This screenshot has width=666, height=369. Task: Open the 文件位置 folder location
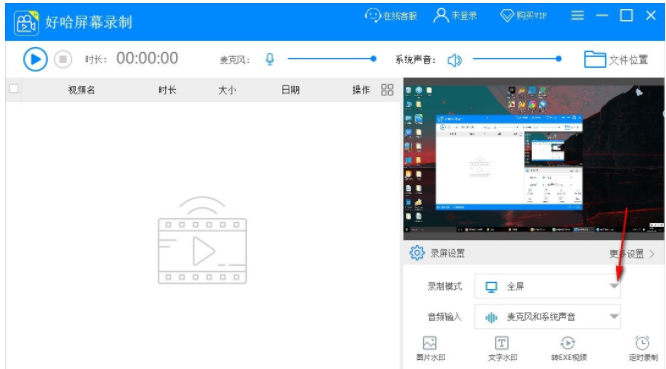(616, 59)
